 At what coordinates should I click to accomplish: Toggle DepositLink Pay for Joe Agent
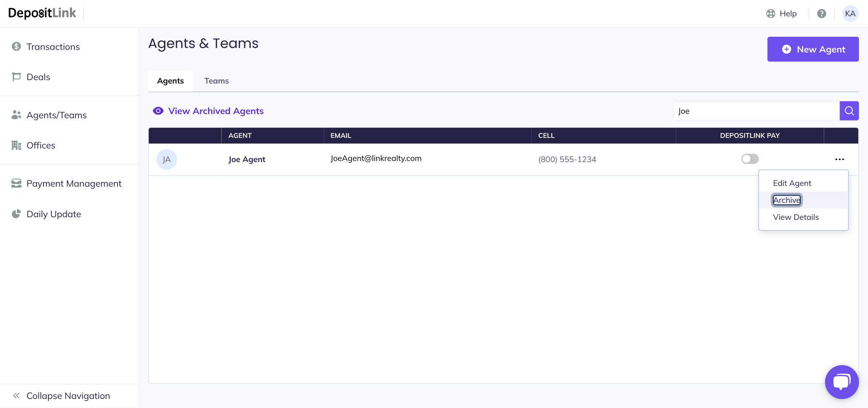pos(750,159)
